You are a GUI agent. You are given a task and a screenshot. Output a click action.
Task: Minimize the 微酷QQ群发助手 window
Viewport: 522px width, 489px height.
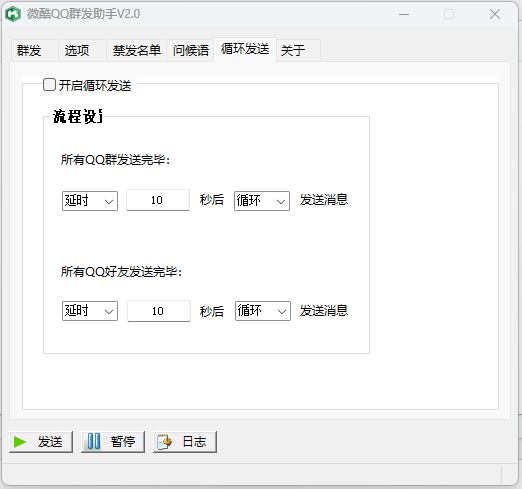404,14
